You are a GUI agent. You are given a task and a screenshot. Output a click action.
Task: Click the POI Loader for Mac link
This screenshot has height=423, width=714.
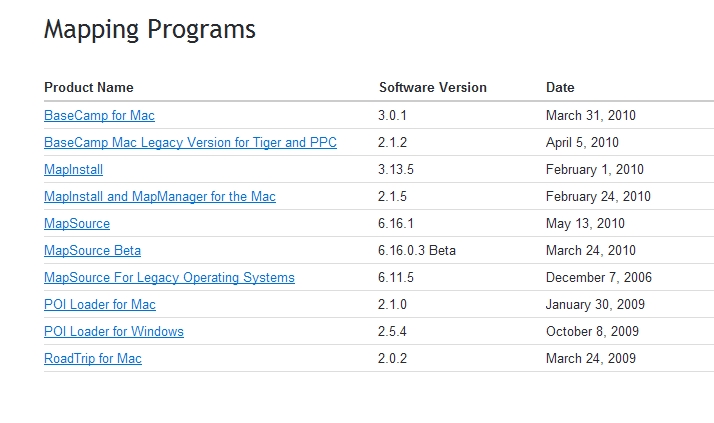100,304
